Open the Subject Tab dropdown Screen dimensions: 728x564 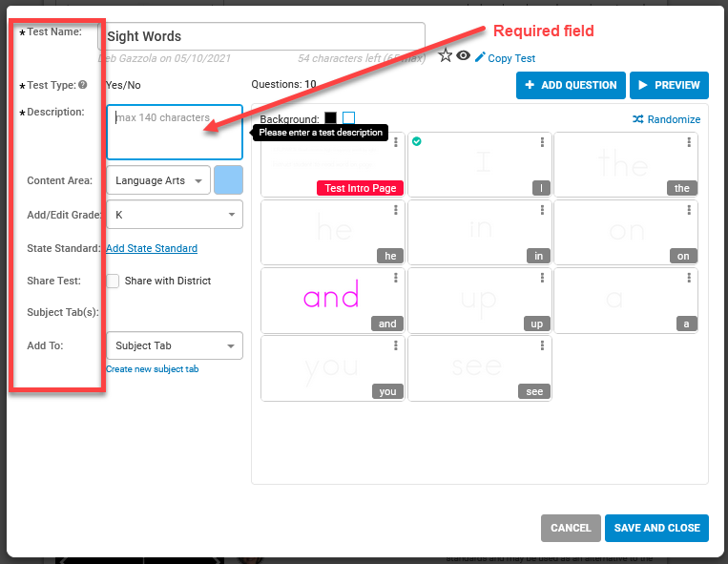click(x=174, y=345)
